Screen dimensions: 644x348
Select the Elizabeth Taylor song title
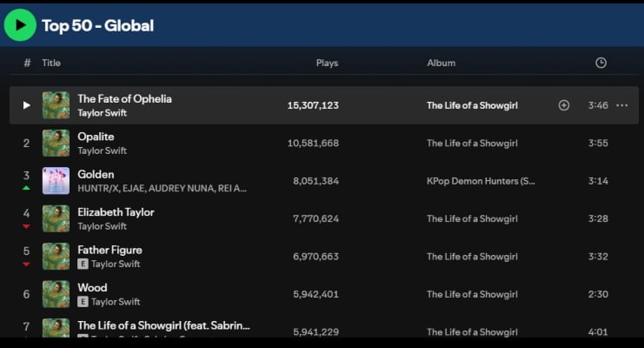(116, 211)
